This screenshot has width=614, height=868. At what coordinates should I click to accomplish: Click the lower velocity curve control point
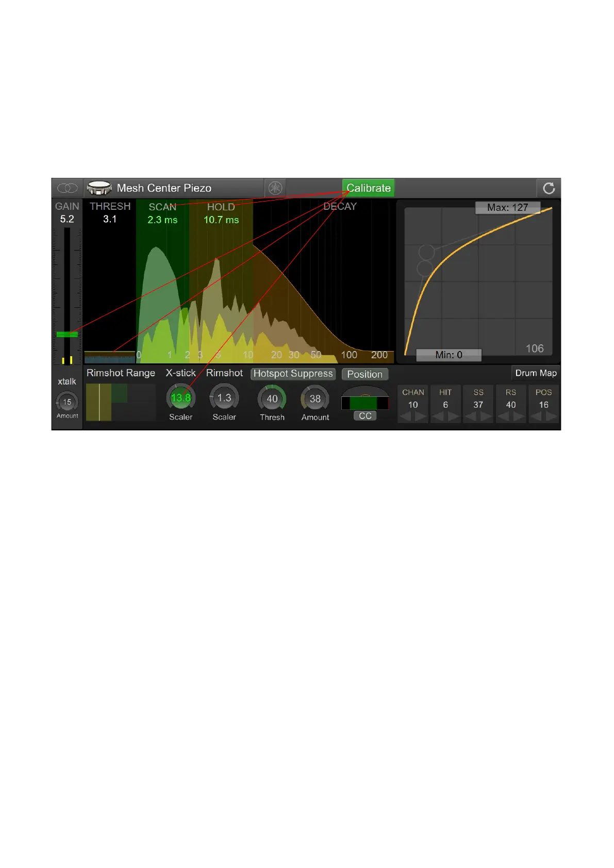coord(425,268)
